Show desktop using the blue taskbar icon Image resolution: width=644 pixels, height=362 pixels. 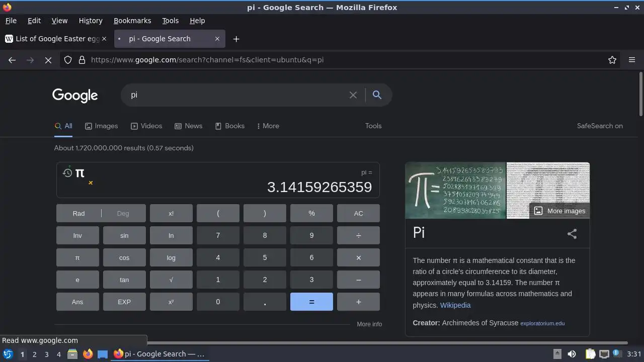[103, 354]
